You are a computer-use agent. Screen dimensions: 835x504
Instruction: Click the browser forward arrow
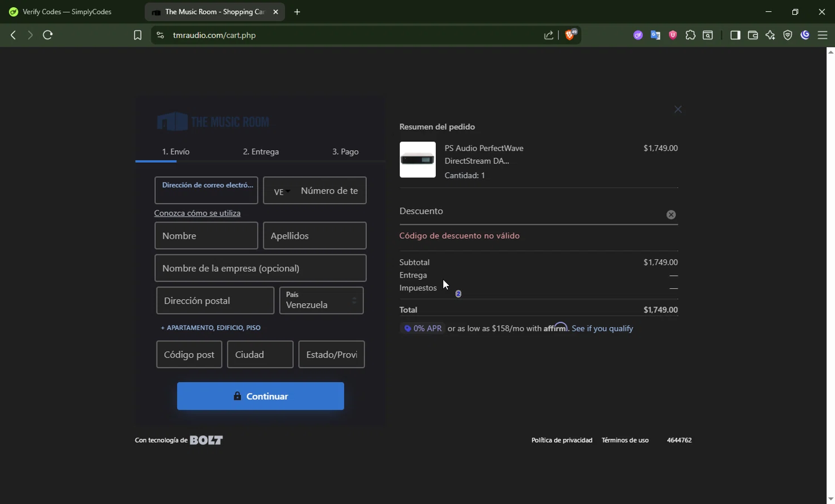pyautogui.click(x=30, y=35)
